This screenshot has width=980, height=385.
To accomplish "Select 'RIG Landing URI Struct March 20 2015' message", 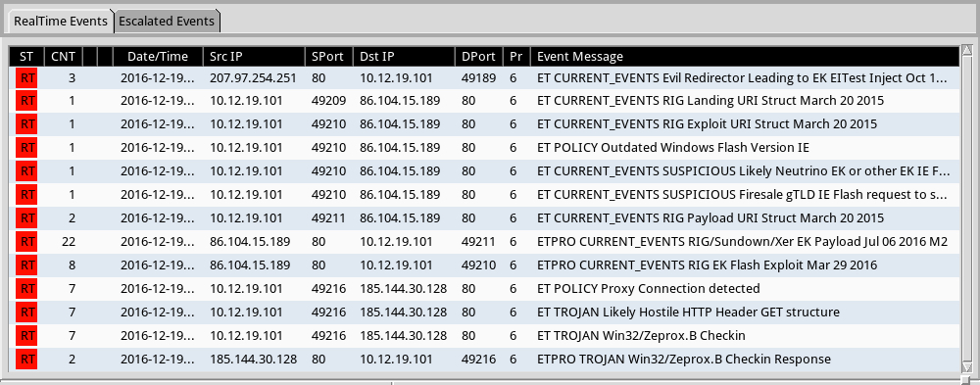I will pyautogui.click(x=710, y=101).
